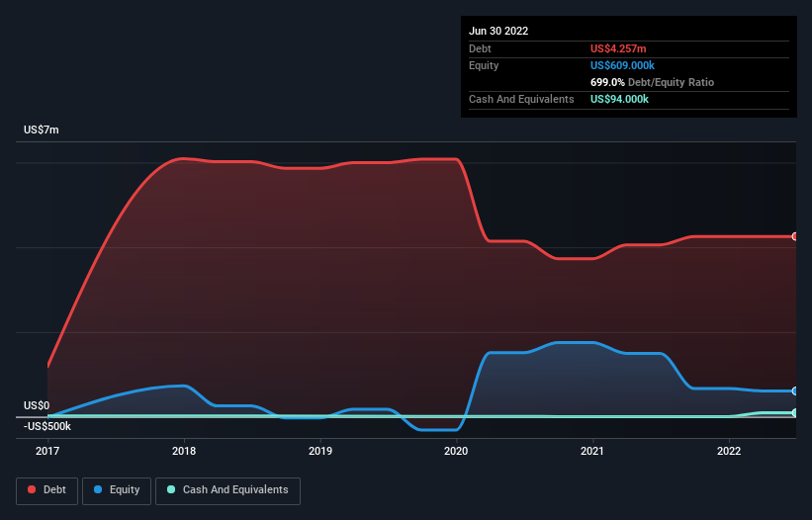Toggle Cash And Equivalents legend button
Screen dimensions: 812x520
point(227,490)
